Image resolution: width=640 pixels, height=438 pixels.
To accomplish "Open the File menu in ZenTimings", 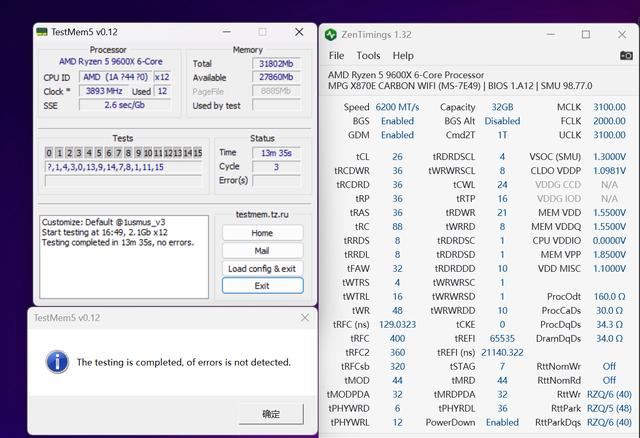I will 336,56.
